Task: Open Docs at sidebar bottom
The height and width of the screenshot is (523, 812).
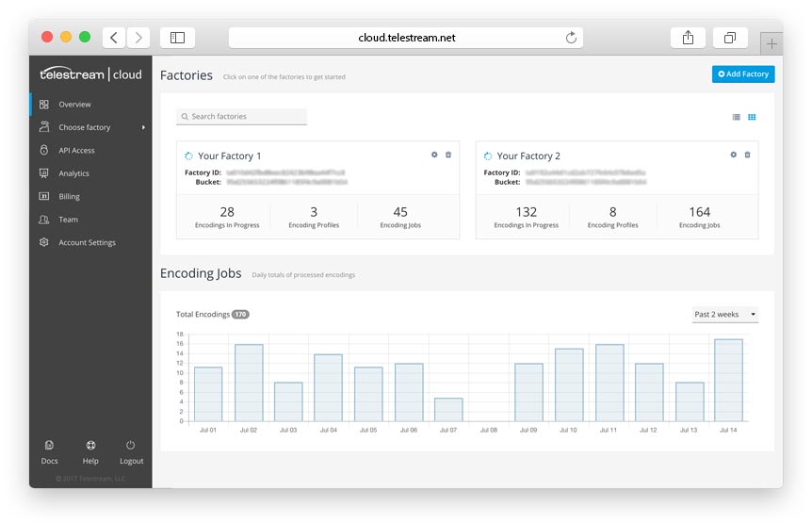Action: pyautogui.click(x=49, y=452)
